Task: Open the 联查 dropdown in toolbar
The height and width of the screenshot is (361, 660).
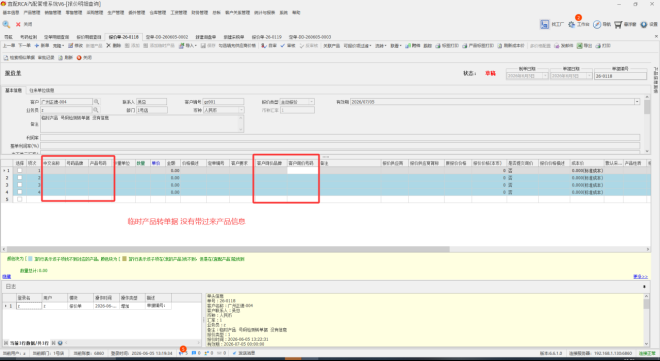Action: tap(395, 45)
